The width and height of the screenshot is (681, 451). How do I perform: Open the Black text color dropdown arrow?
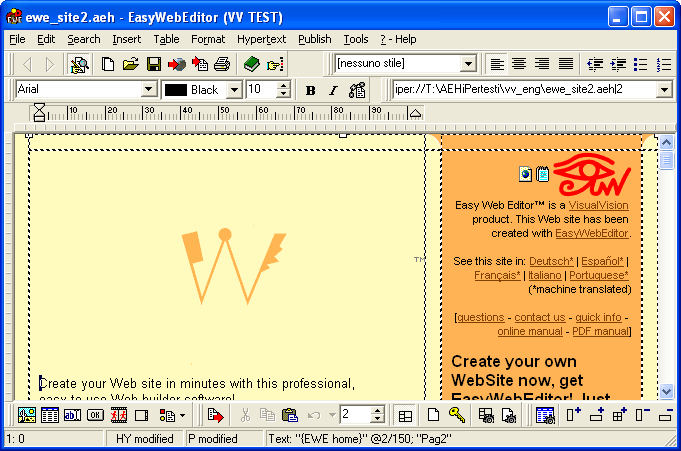(234, 90)
